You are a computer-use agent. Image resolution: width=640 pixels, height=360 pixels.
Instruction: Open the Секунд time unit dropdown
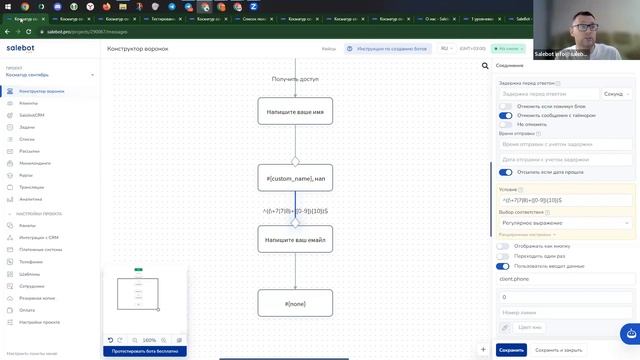click(616, 94)
